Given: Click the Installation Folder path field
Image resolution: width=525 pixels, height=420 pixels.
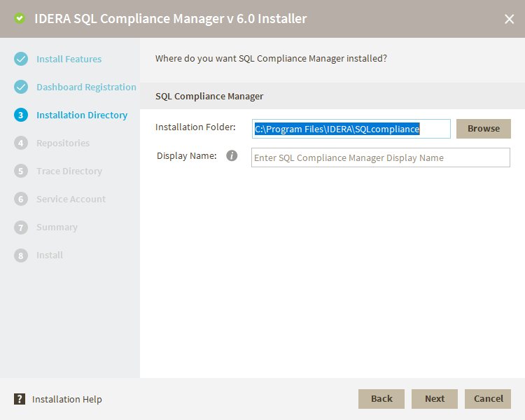Looking at the screenshot, I should 351,129.
